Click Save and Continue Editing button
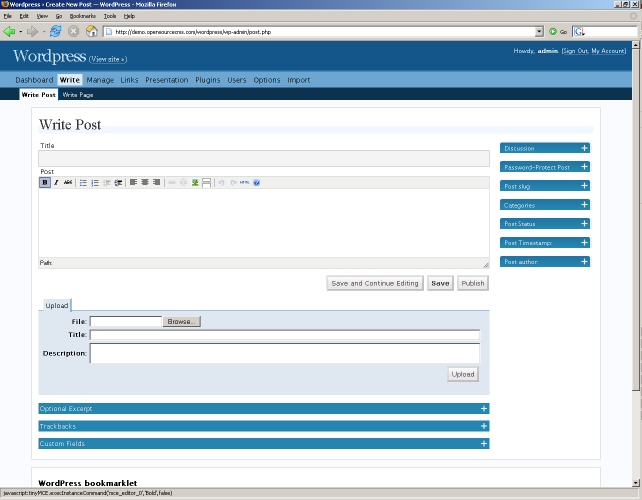This screenshot has width=642, height=500. pos(375,283)
